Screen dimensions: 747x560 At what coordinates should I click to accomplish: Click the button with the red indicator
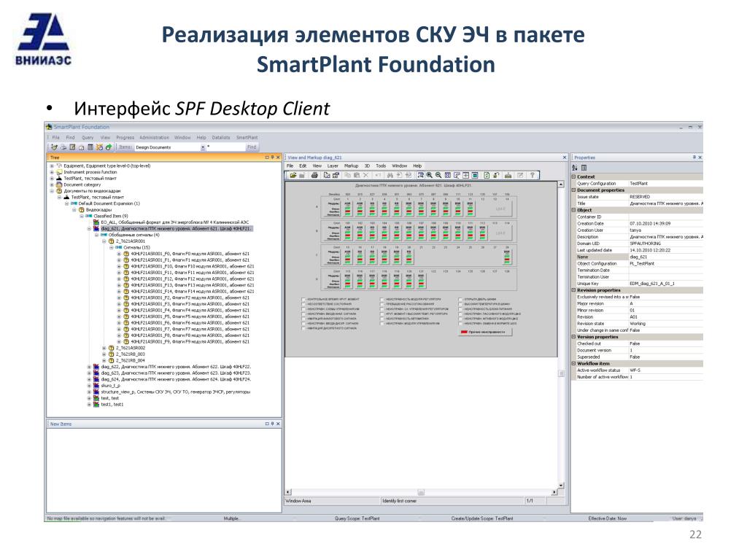tap(485, 332)
